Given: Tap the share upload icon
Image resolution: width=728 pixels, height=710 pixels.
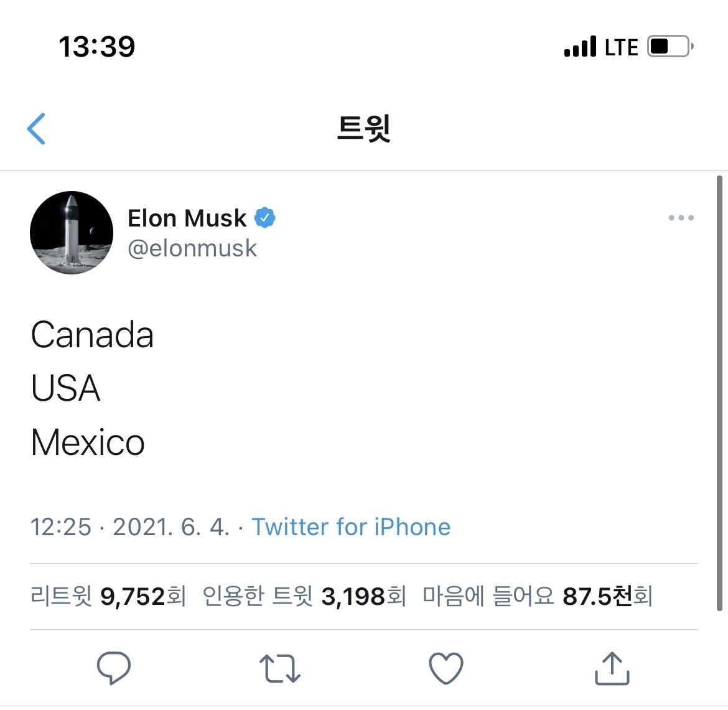Looking at the screenshot, I should [612, 668].
